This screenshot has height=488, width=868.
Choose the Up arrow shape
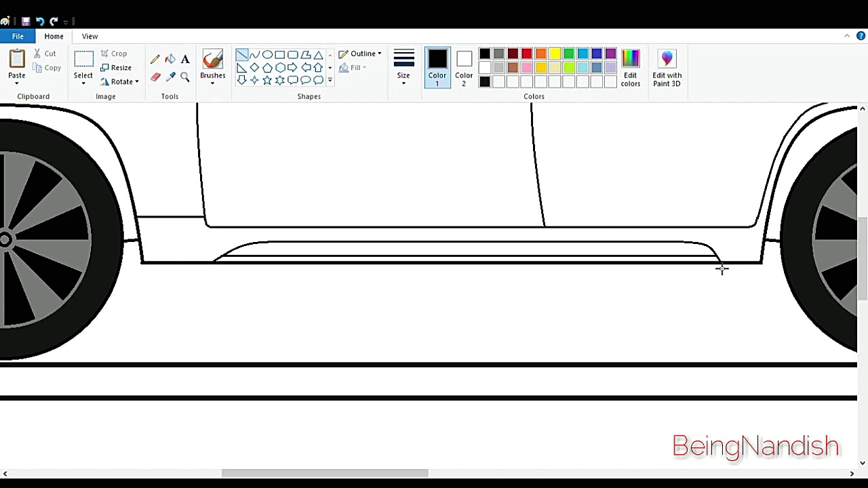click(x=318, y=68)
